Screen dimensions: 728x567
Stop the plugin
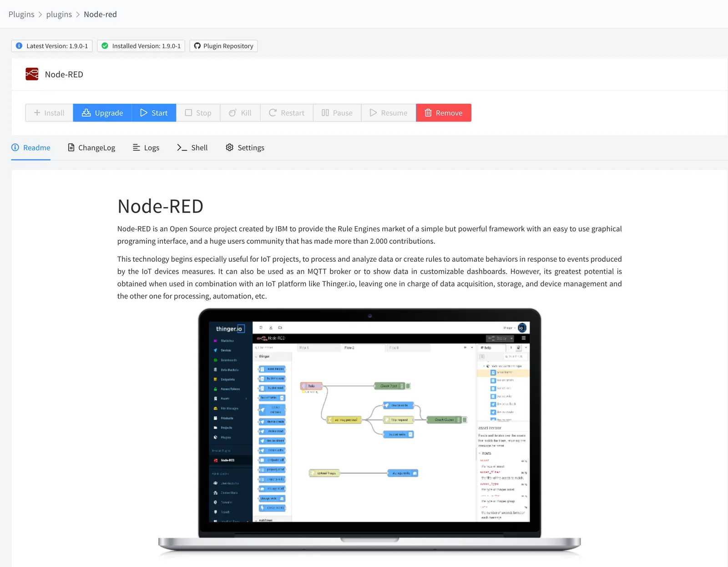pos(198,113)
